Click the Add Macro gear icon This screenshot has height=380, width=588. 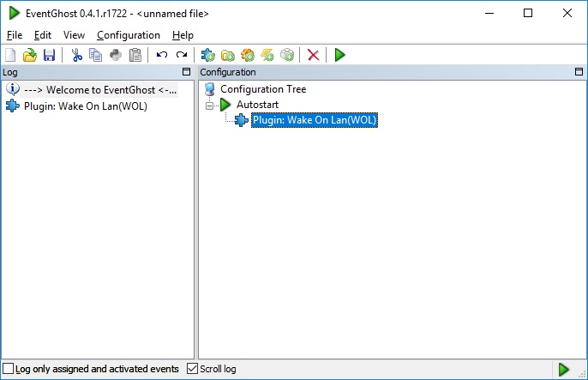coord(248,55)
